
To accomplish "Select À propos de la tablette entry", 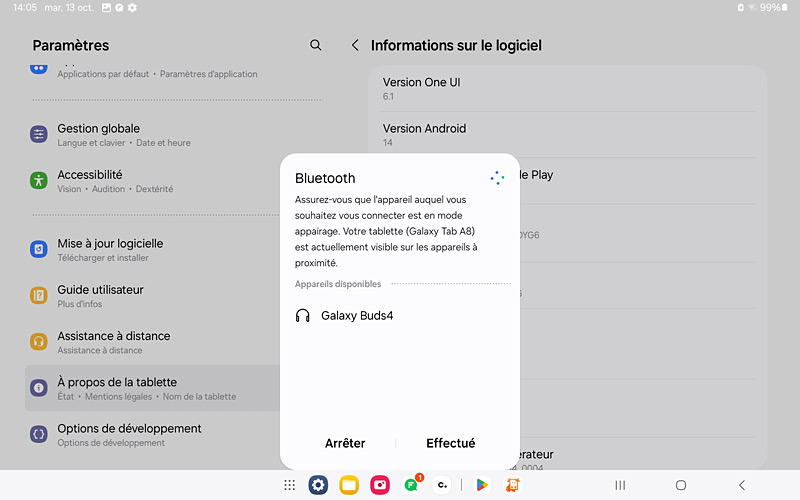I will [153, 388].
